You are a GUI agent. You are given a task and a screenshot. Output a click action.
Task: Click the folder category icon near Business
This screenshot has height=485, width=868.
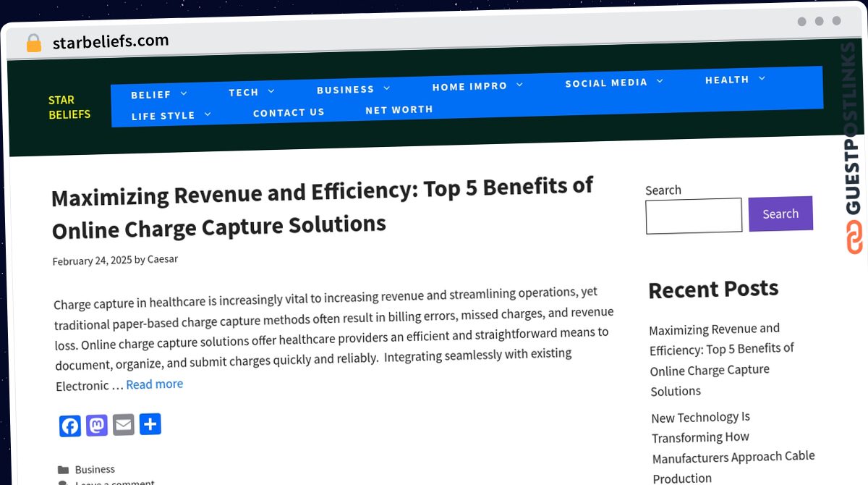tap(63, 470)
